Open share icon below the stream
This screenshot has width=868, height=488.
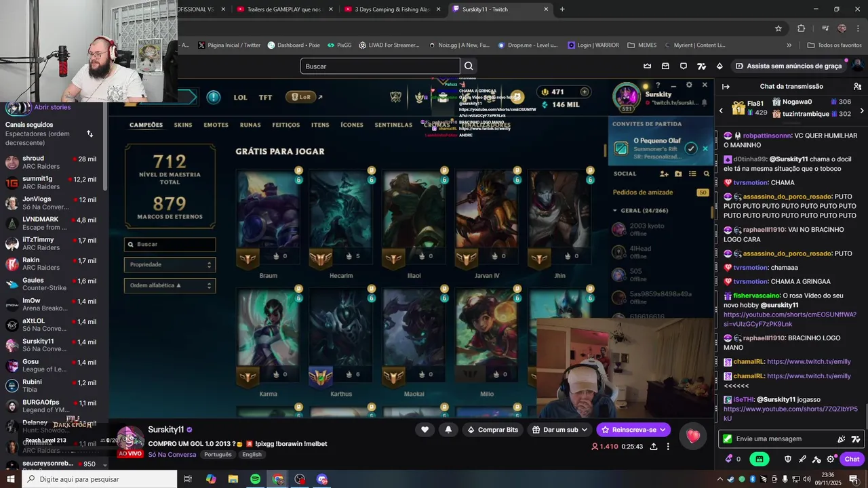click(x=654, y=447)
